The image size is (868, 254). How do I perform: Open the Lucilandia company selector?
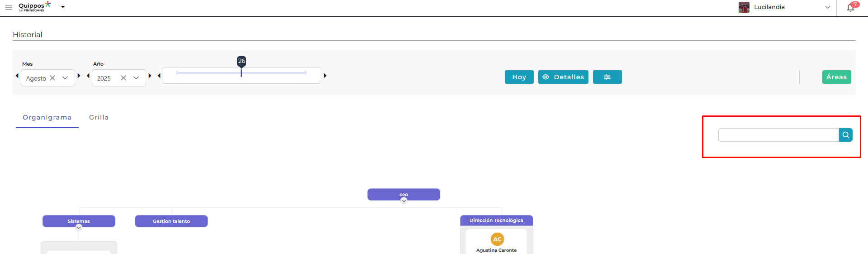click(785, 7)
